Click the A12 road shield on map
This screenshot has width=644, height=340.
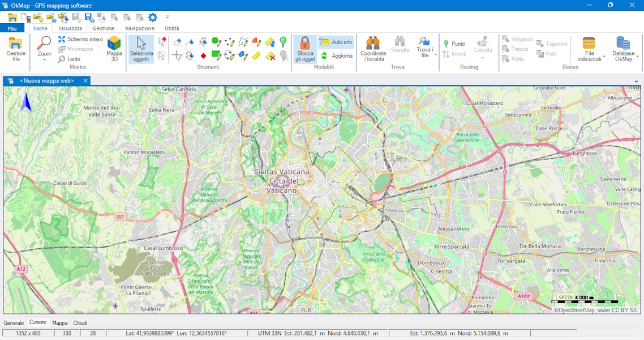click(x=21, y=269)
